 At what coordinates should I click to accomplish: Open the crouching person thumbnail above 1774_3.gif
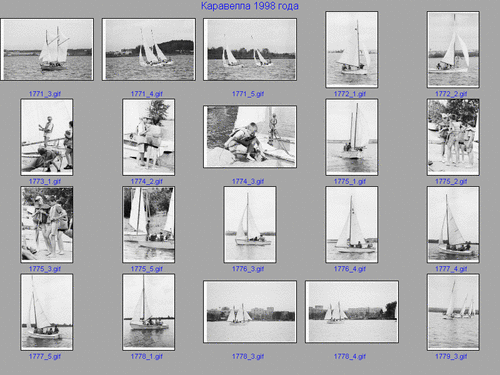click(250, 137)
